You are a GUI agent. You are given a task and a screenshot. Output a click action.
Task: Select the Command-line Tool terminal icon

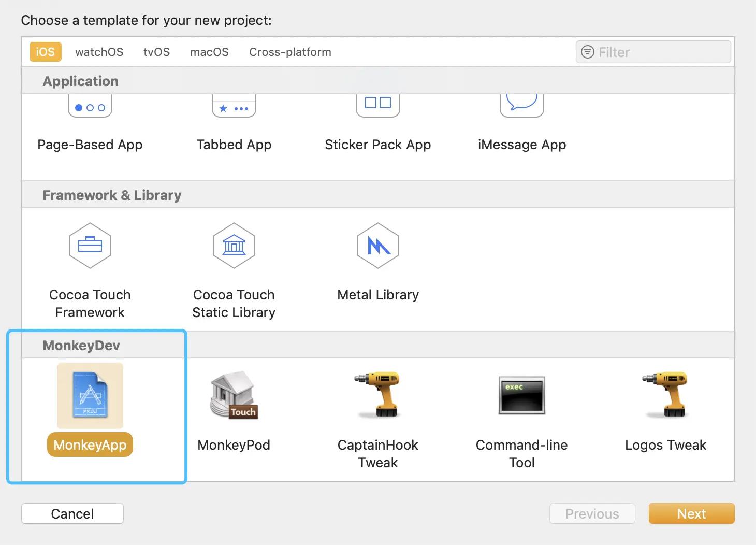(521, 395)
